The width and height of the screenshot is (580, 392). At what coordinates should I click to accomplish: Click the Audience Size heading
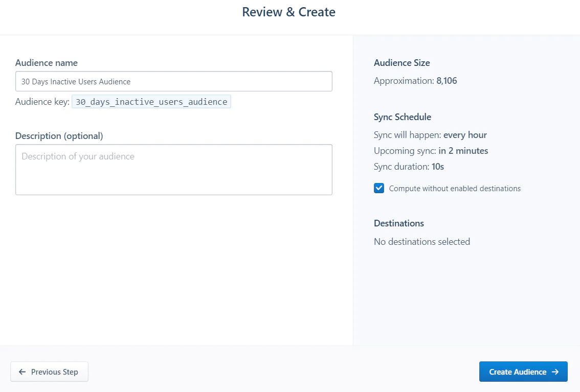coord(401,63)
